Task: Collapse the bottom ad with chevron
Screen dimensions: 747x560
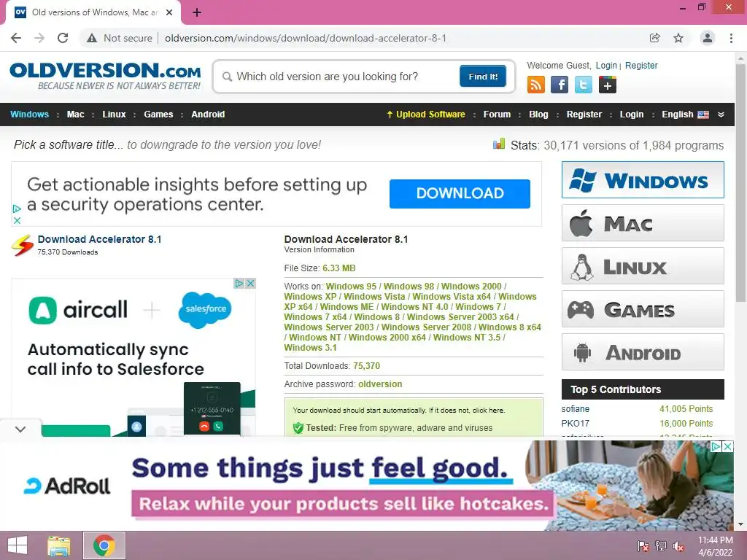Action: tap(20, 429)
